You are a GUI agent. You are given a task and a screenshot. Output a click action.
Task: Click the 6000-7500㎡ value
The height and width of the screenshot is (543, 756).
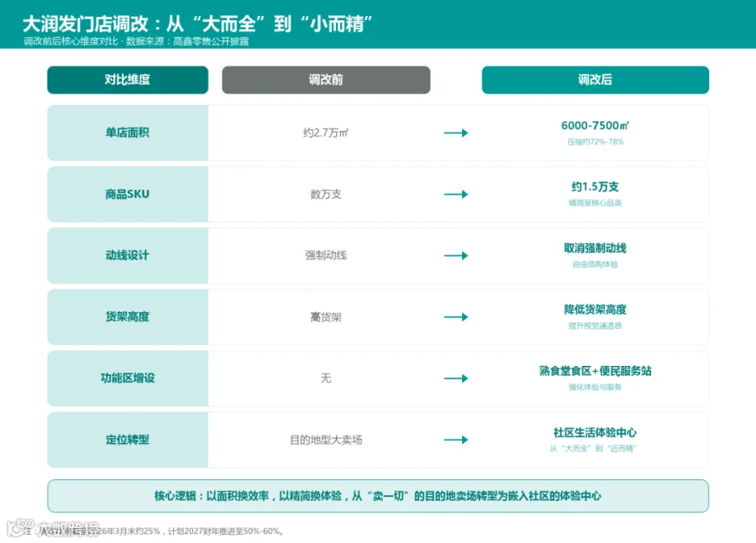[x=595, y=126]
